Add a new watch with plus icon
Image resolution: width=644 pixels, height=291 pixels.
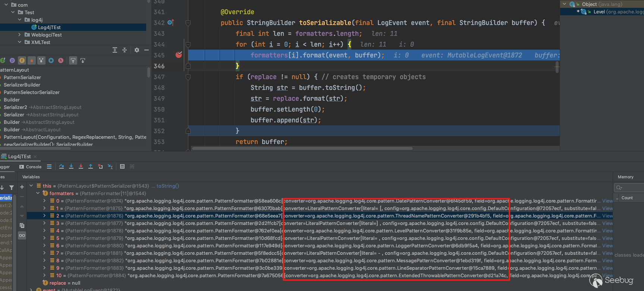pyautogui.click(x=22, y=187)
